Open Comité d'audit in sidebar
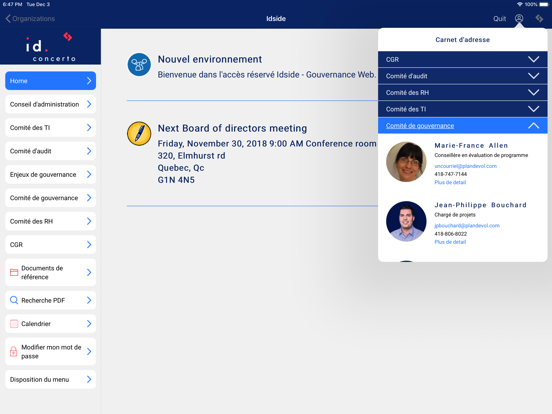Screen dimensions: 552x414 click(50, 151)
